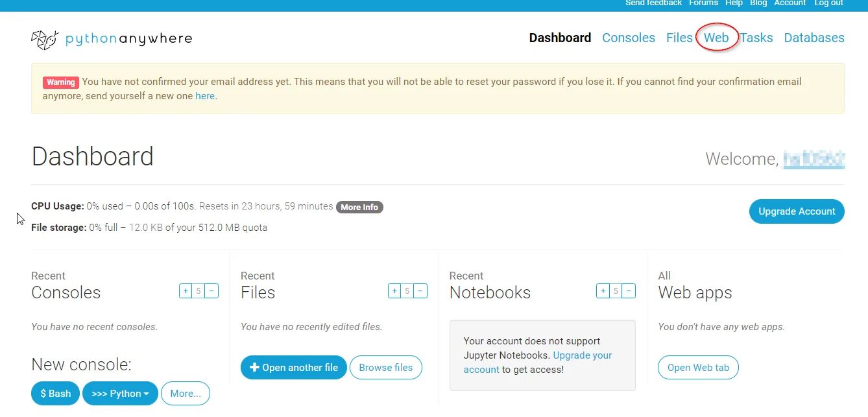Switch to the Consoles tab
This screenshot has height=417, width=868.
pyautogui.click(x=629, y=38)
